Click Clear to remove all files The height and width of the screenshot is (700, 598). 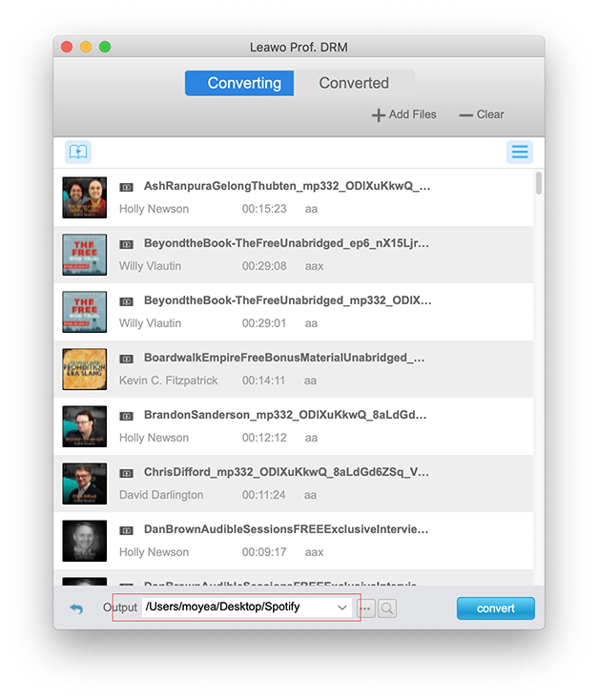[482, 114]
